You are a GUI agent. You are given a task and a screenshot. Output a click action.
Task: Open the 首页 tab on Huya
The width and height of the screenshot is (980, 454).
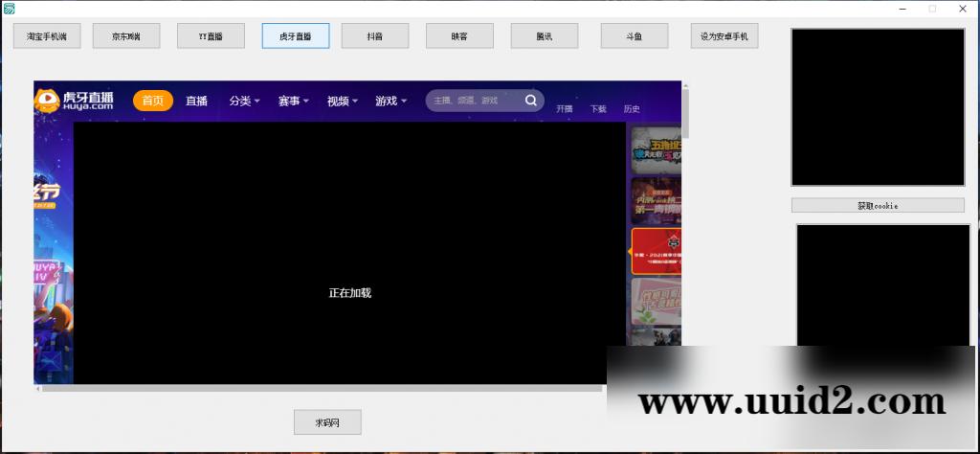[153, 101]
